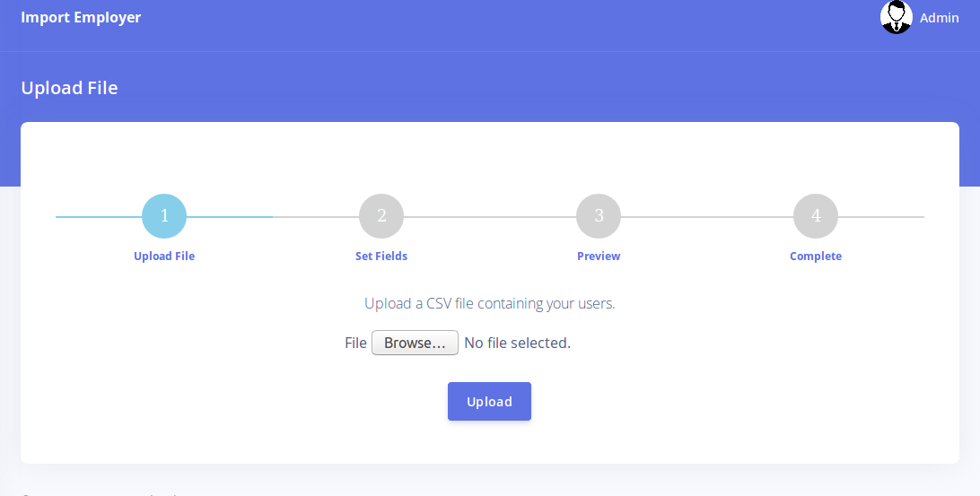Click the blue Upload button
980x496 pixels.
(x=489, y=401)
